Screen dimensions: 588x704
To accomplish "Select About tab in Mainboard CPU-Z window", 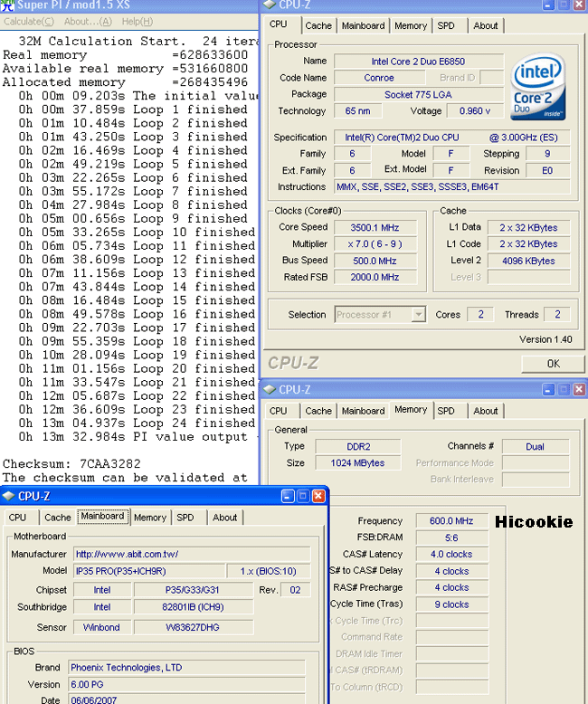I will [224, 518].
